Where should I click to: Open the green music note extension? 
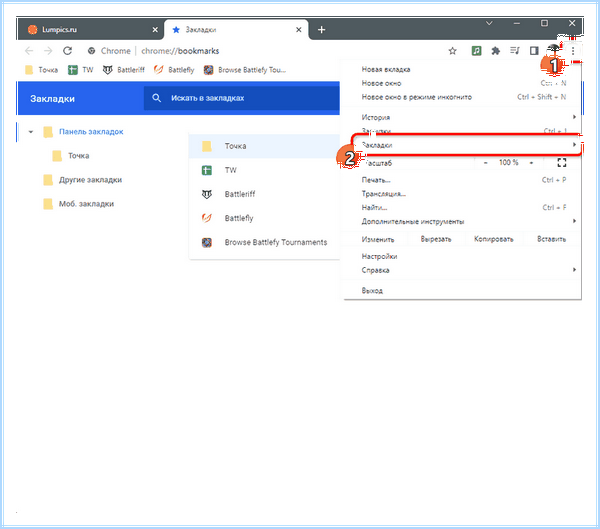(476, 51)
